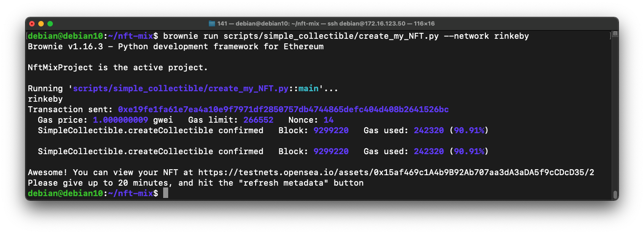Click the 'refresh metadata' message line
Viewport: 644px width, 234px height.
pos(196,183)
